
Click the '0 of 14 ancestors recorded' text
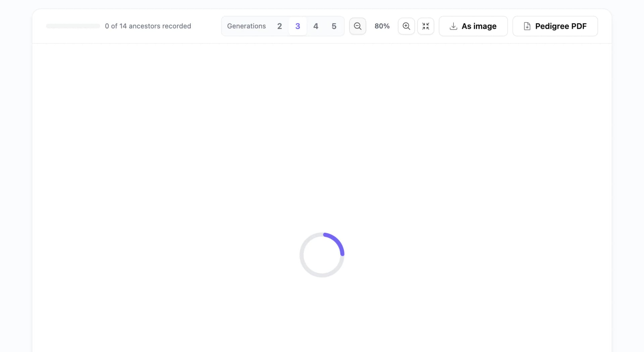point(148,26)
